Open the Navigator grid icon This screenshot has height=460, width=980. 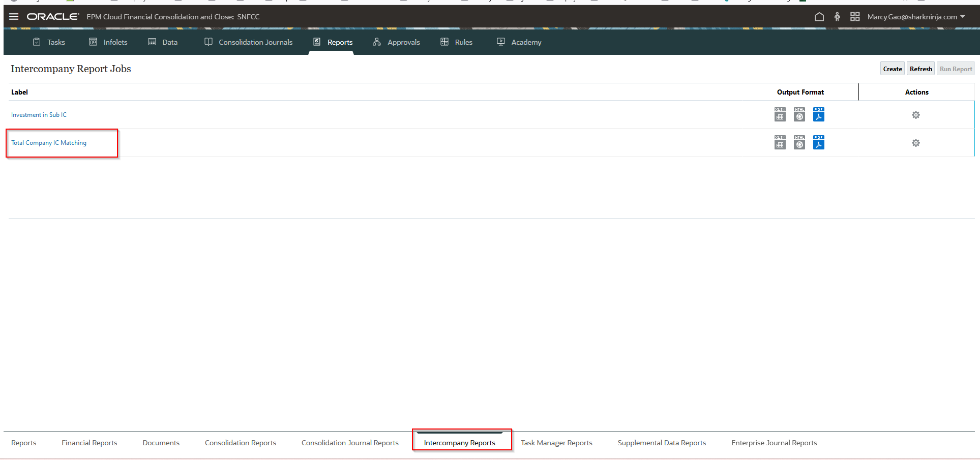coord(855,16)
